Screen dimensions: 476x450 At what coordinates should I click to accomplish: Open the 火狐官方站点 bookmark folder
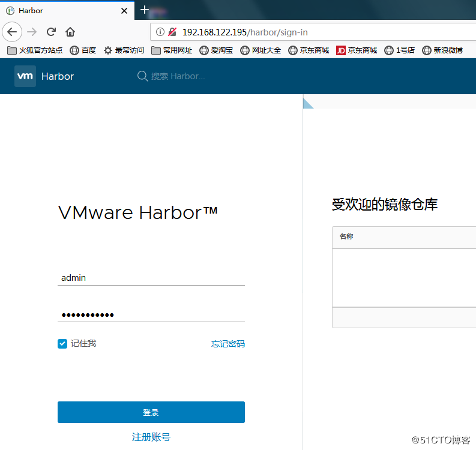35,50
